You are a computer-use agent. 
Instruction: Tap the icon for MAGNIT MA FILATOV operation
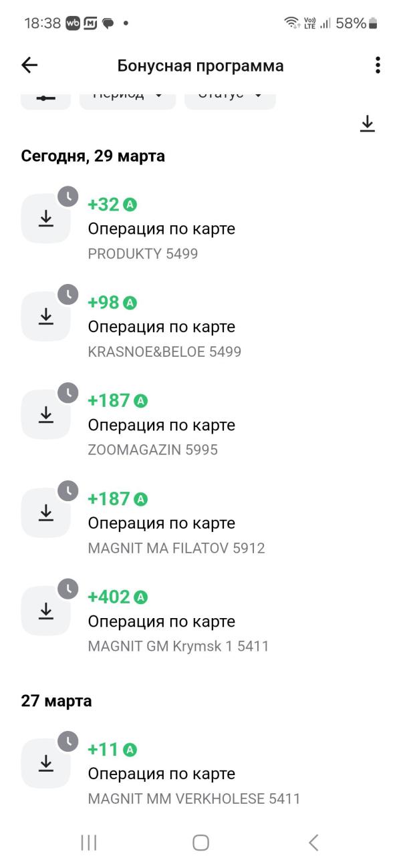(x=46, y=513)
